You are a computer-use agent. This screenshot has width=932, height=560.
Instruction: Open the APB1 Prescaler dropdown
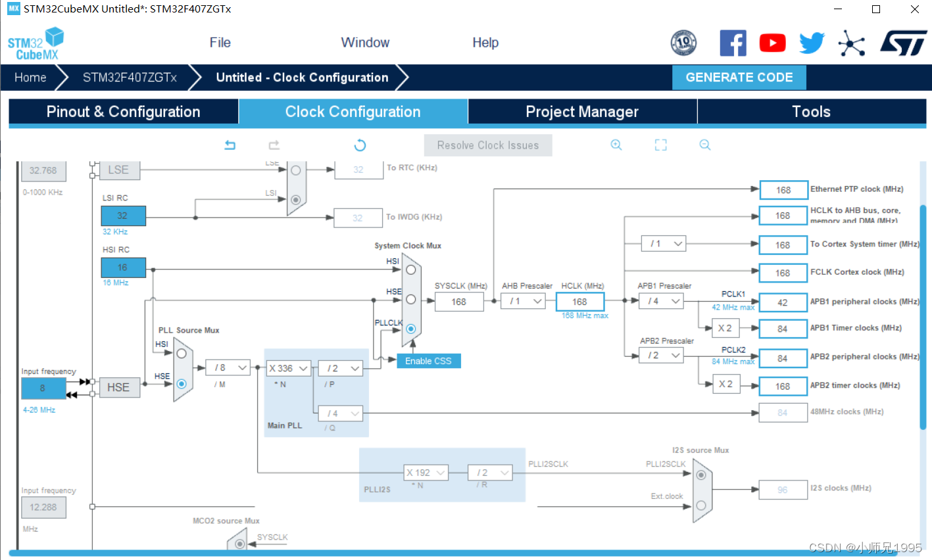[661, 301]
